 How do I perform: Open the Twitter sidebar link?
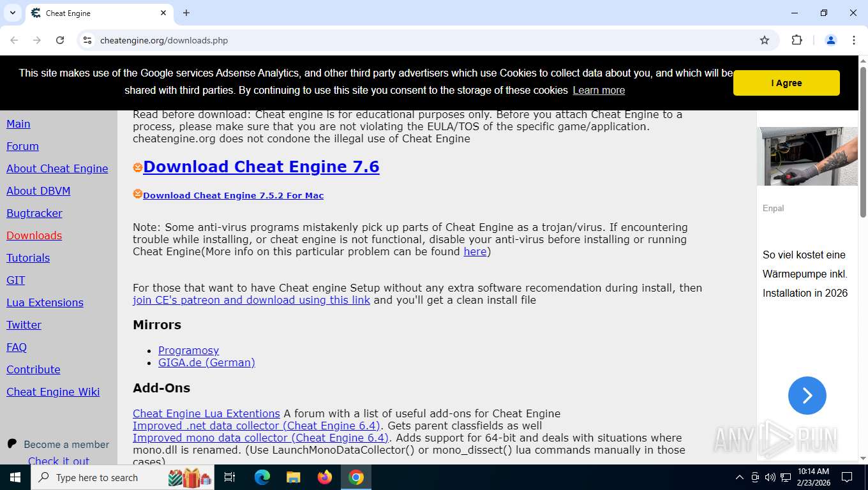tap(24, 325)
